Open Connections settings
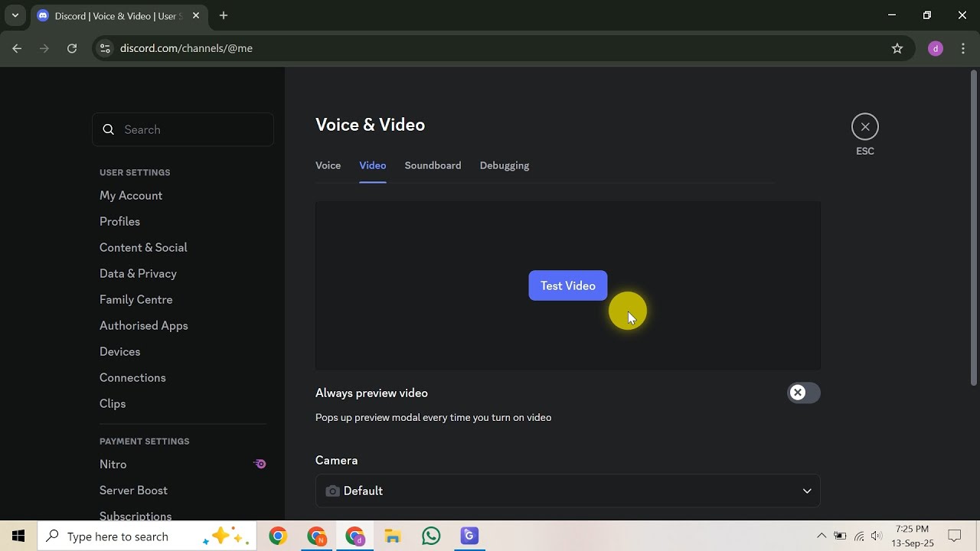This screenshot has width=980, height=551. [x=132, y=378]
